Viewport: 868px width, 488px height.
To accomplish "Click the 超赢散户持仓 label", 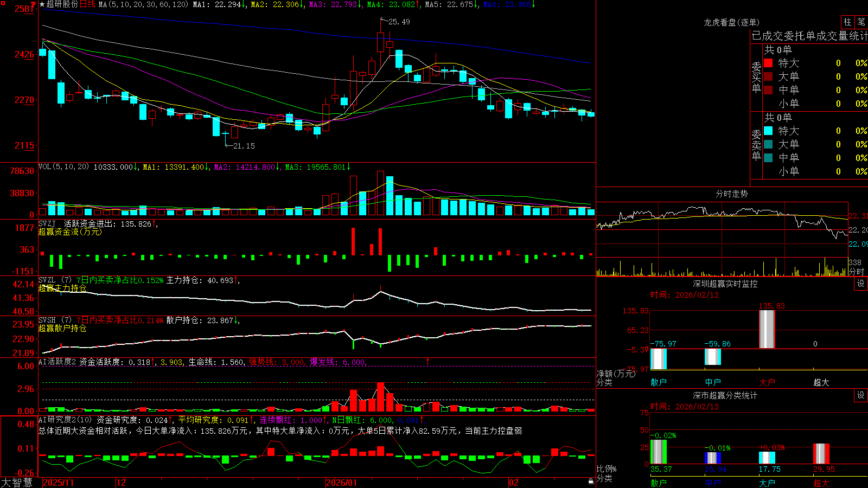I will 62,328.
